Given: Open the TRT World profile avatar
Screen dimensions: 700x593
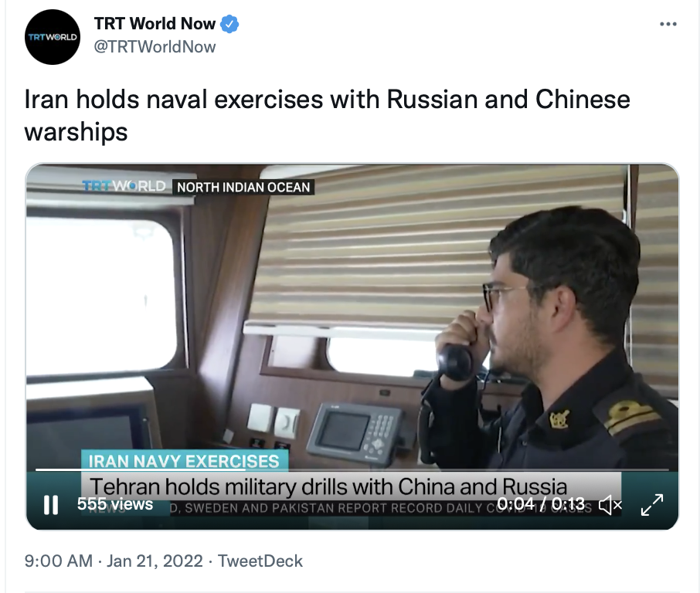Looking at the screenshot, I should click(53, 37).
